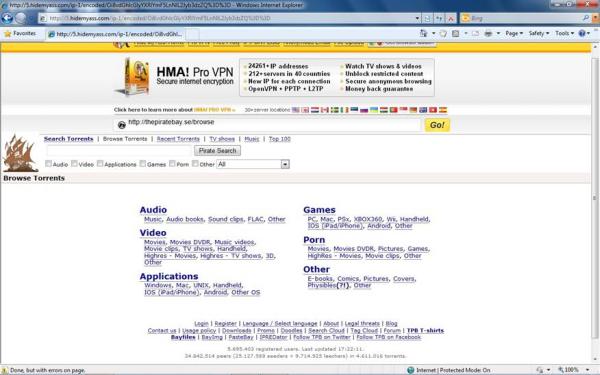This screenshot has height=375, width=600.
Task: Open the Audio category heading link
Action: click(153, 210)
